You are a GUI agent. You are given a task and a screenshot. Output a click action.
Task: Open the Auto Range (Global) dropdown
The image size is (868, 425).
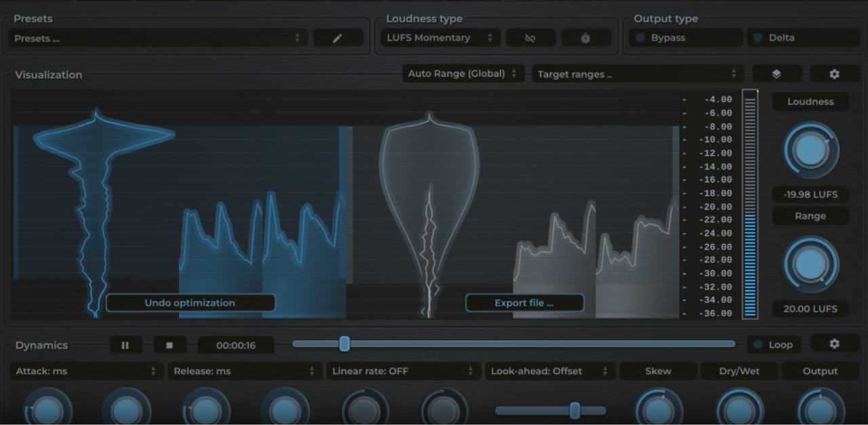coord(462,74)
